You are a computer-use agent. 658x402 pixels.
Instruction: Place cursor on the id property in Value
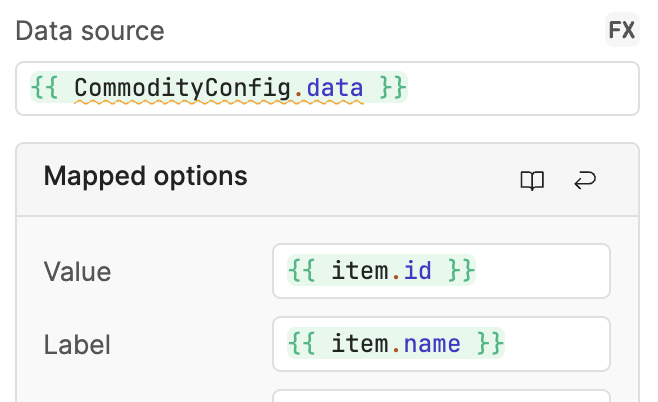(x=417, y=271)
